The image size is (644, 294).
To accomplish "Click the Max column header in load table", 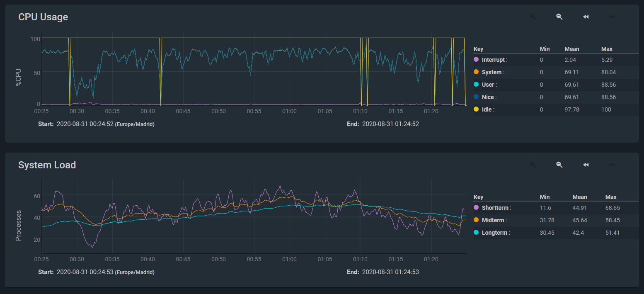I will [611, 197].
